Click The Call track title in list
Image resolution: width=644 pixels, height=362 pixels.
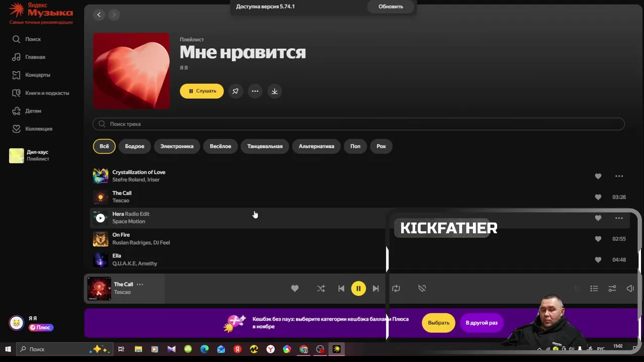[x=122, y=193]
